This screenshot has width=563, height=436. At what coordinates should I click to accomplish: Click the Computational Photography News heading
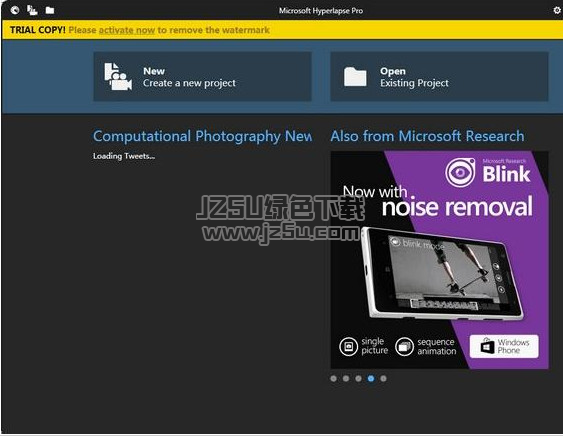tap(203, 136)
